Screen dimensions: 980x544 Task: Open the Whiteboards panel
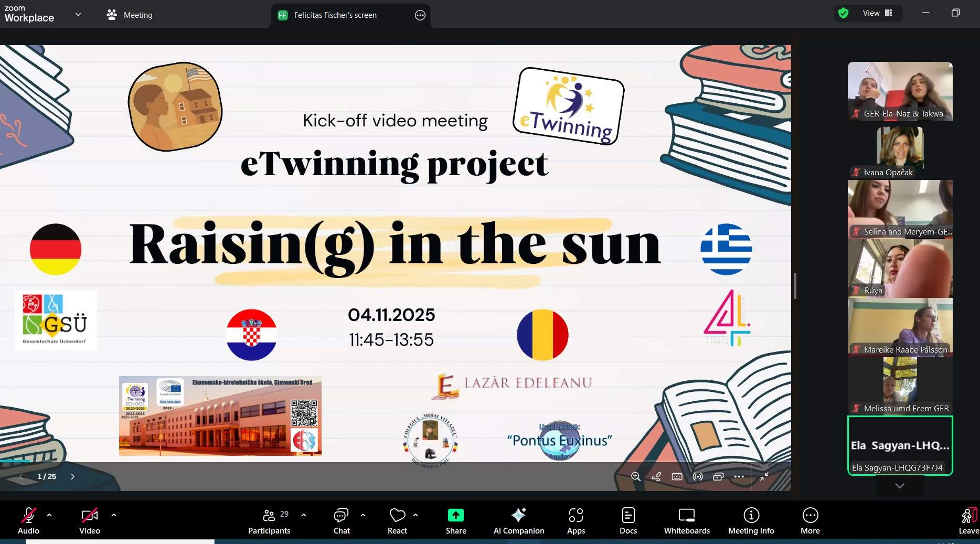(686, 521)
